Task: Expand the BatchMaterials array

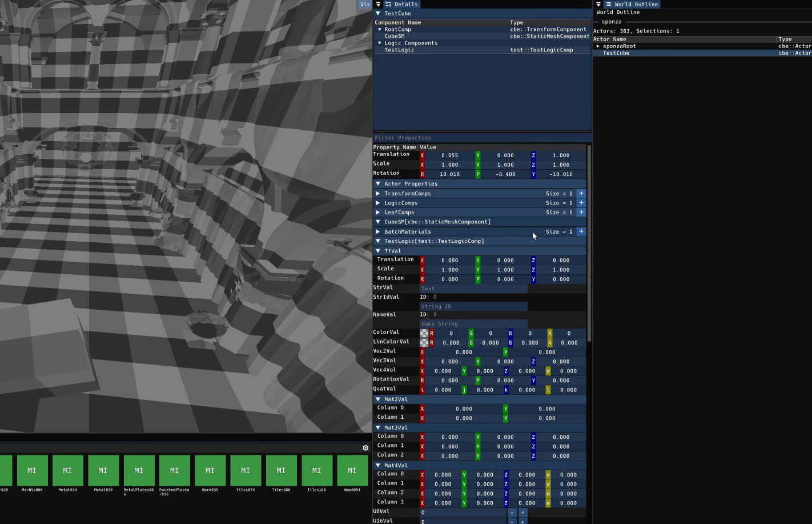Action: (378, 231)
